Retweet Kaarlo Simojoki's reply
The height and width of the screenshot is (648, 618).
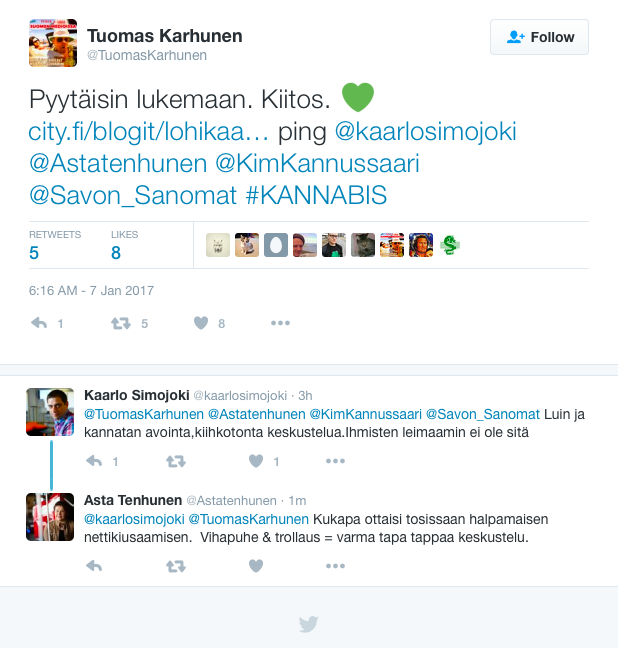pyautogui.click(x=176, y=461)
